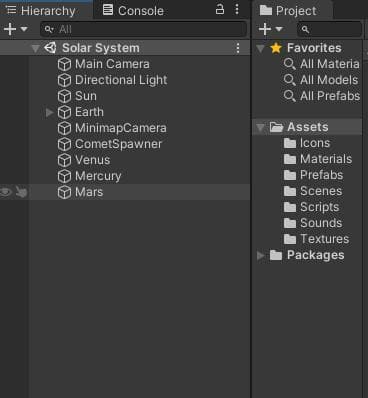This screenshot has height=398, width=368.
Task: Open the Sounds folder name
Action: [321, 223]
